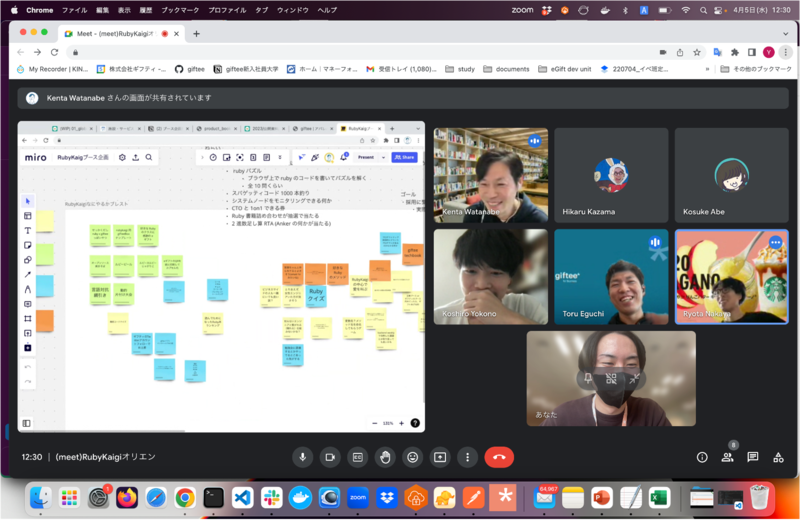800x520 pixels.
Task: Select Toru Eguchi video tile
Action: point(611,277)
